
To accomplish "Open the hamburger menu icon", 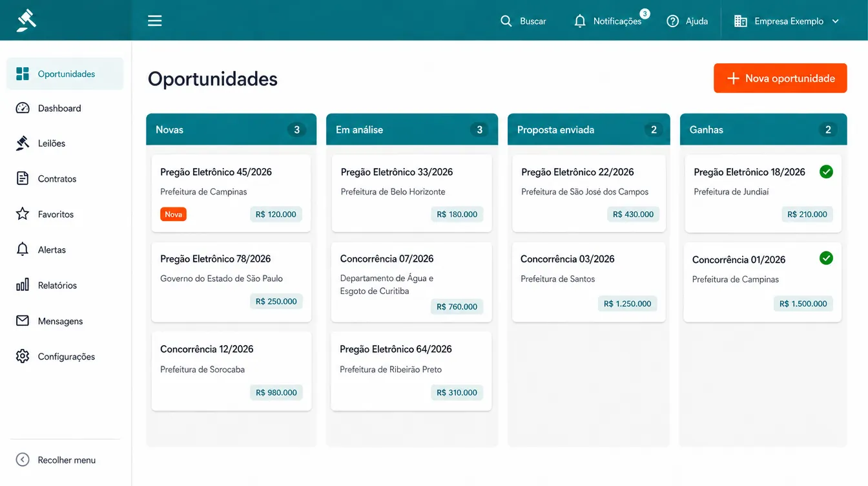I will point(154,21).
